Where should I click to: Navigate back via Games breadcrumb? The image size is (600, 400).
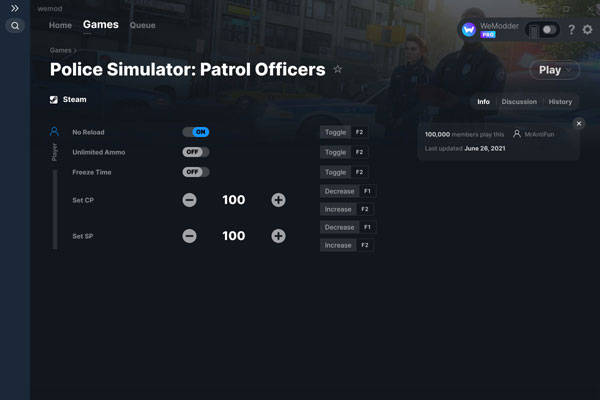tap(60, 50)
